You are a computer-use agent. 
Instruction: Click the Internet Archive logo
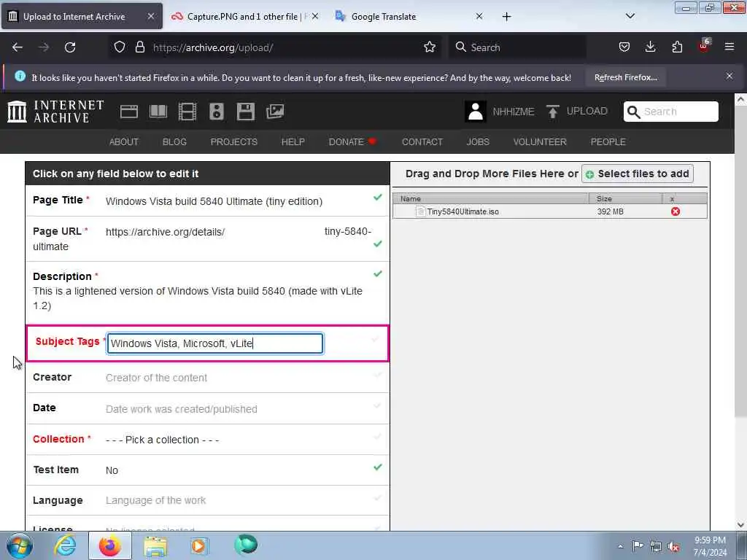[x=55, y=112]
